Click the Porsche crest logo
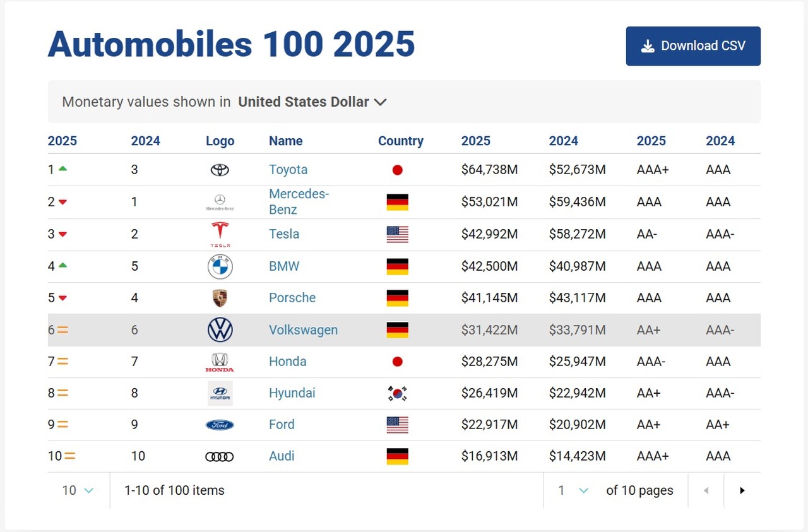The image size is (808, 532). point(220,298)
